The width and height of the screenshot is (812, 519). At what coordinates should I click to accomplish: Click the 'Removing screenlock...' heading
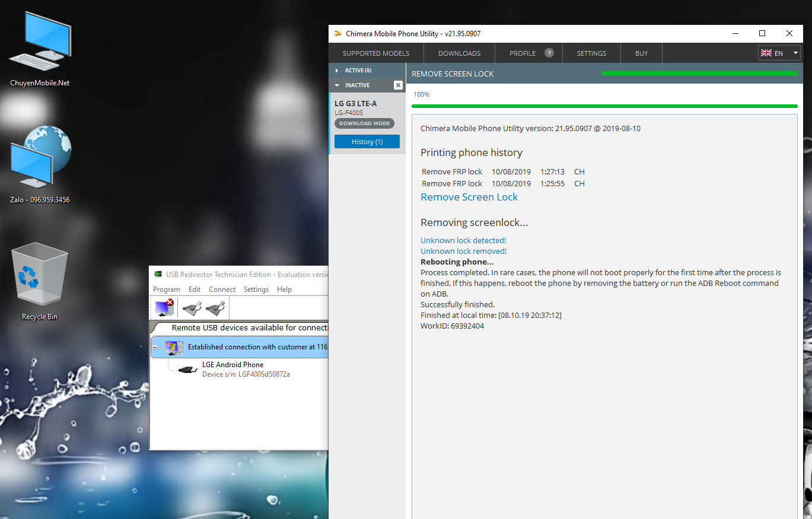coord(474,222)
